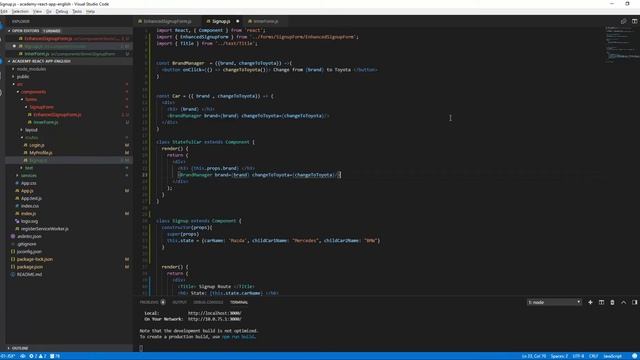
Task: Open the InnerForm.js editor tab
Action: click(x=265, y=21)
